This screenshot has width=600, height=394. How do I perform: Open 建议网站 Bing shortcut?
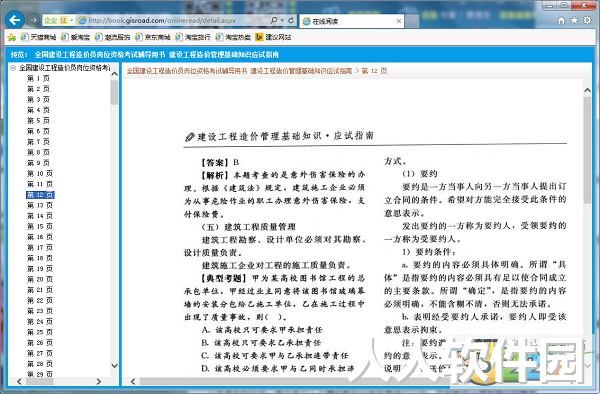pyautogui.click(x=273, y=37)
